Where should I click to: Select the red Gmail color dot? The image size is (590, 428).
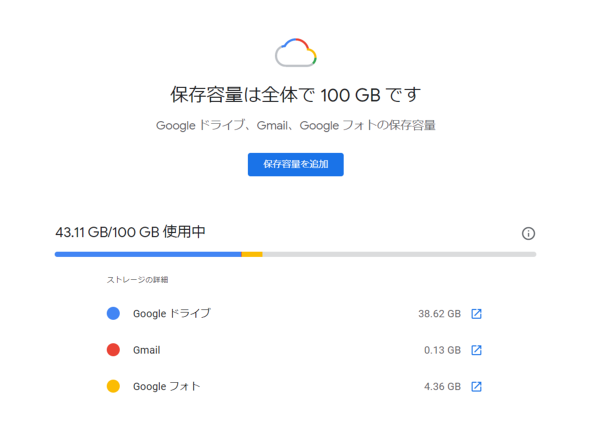(113, 350)
